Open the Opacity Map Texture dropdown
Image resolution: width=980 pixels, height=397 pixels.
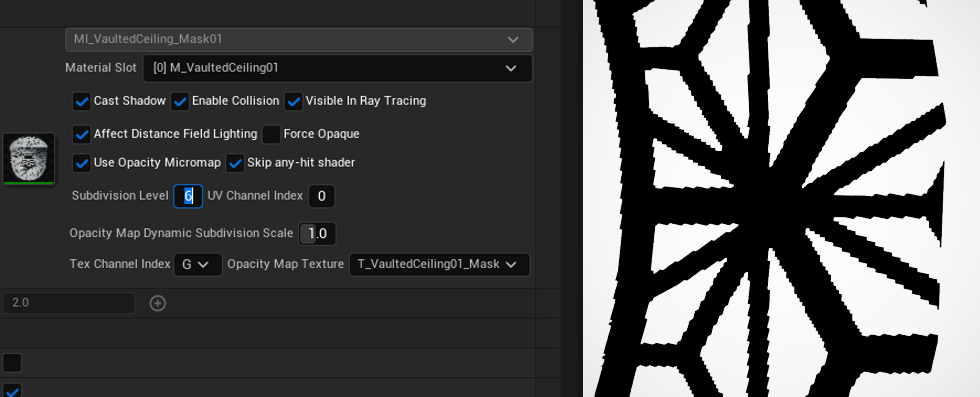[x=440, y=264]
